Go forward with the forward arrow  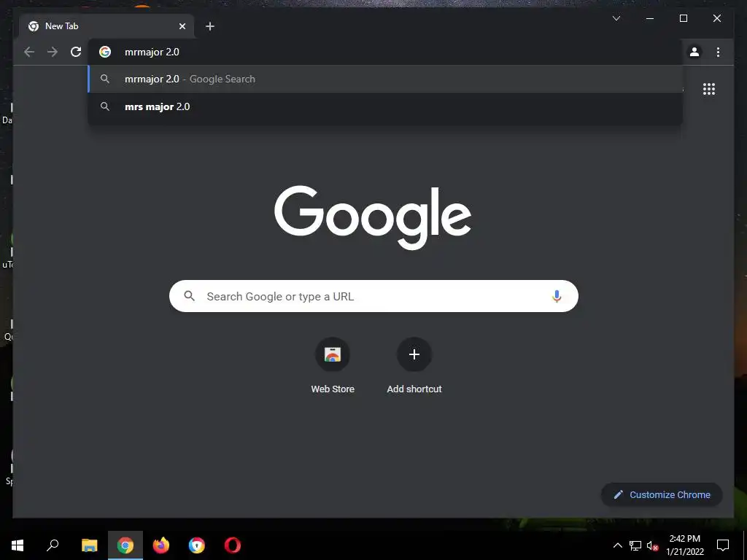(x=53, y=52)
